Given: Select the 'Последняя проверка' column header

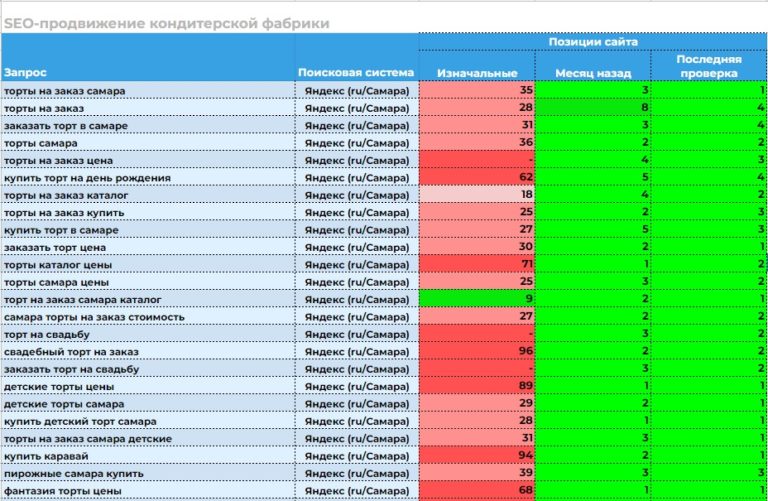Looking at the screenshot, I should pyautogui.click(x=709, y=66).
